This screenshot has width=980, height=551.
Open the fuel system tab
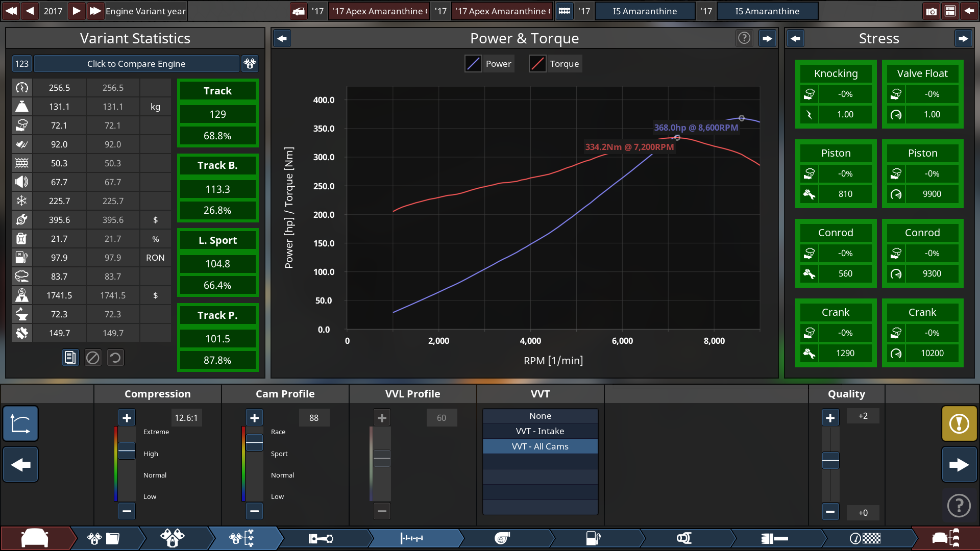593,538
